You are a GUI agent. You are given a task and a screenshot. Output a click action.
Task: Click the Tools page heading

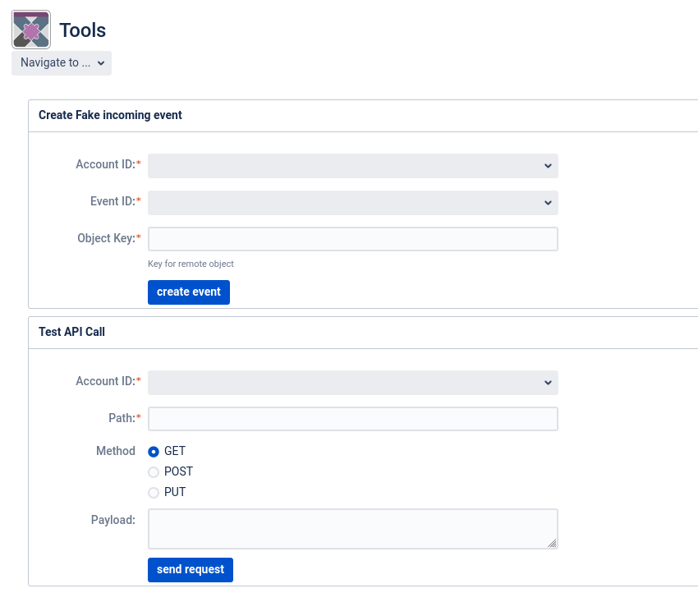click(83, 30)
